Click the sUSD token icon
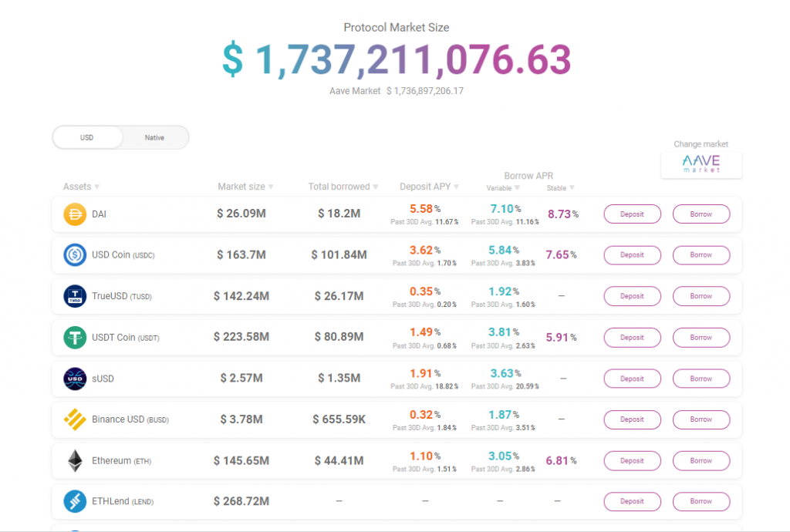 click(x=73, y=378)
